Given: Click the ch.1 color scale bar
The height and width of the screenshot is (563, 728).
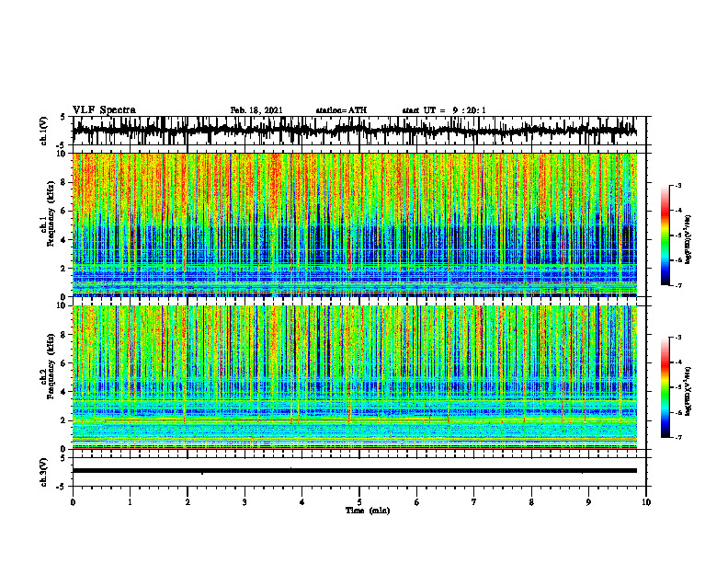Looking at the screenshot, I should click(665, 235).
